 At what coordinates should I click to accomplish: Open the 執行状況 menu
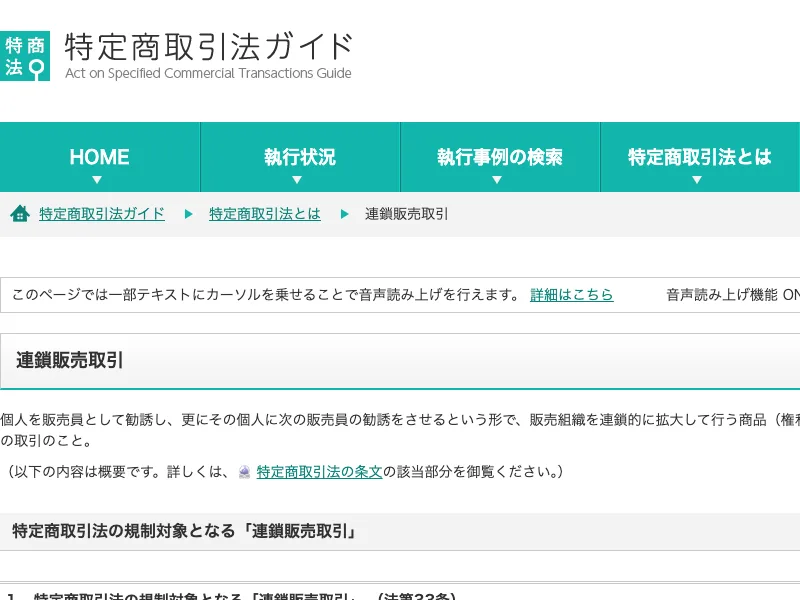coord(300,157)
